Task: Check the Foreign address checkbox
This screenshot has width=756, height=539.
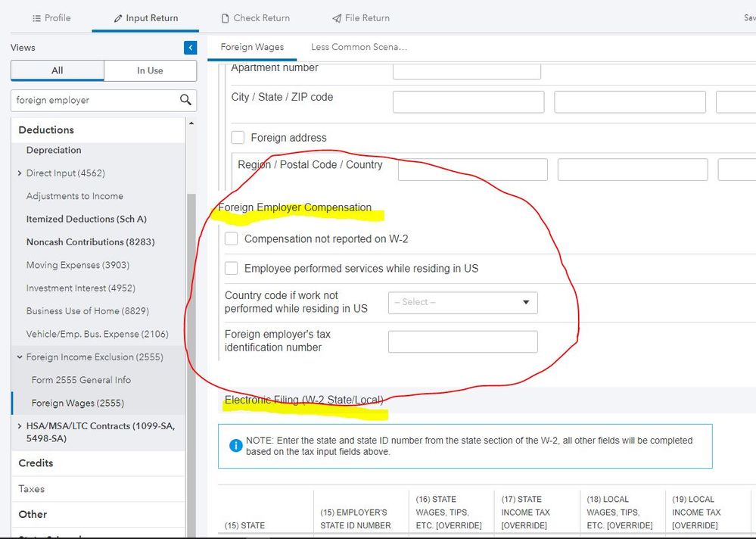Action: coord(238,138)
